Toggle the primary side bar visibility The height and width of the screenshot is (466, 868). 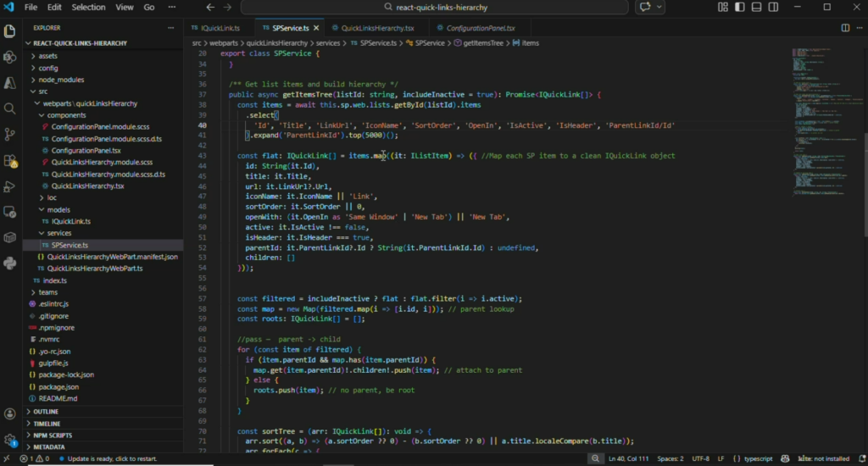click(738, 7)
